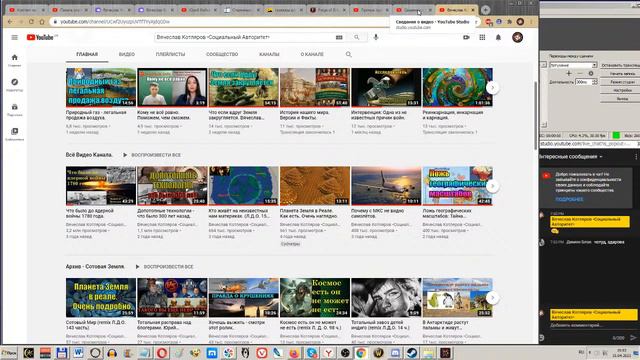Switch to the Плейлисты channel tab
640x360 pixels.
click(170, 54)
